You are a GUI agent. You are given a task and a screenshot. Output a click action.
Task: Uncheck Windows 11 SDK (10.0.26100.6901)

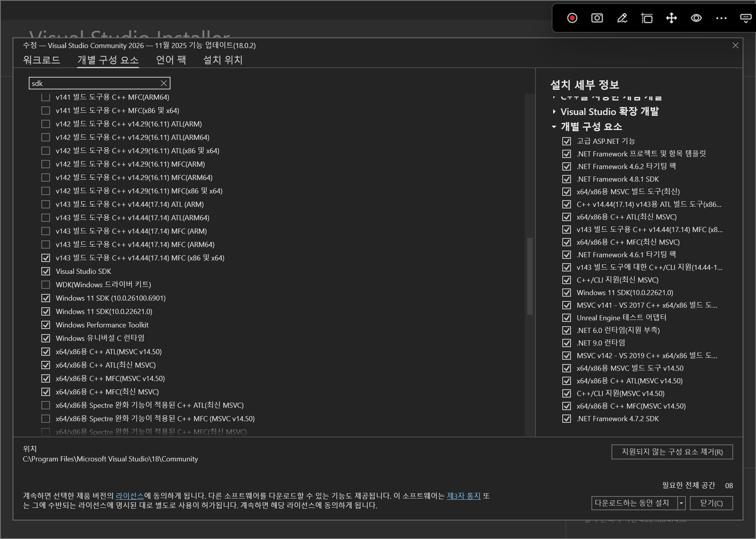pyautogui.click(x=45, y=298)
